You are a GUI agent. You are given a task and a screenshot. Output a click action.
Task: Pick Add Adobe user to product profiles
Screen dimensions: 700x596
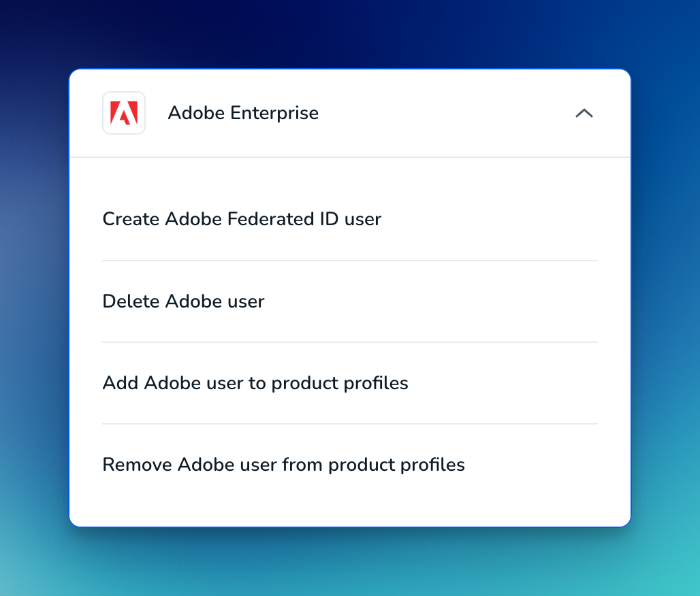tap(255, 383)
